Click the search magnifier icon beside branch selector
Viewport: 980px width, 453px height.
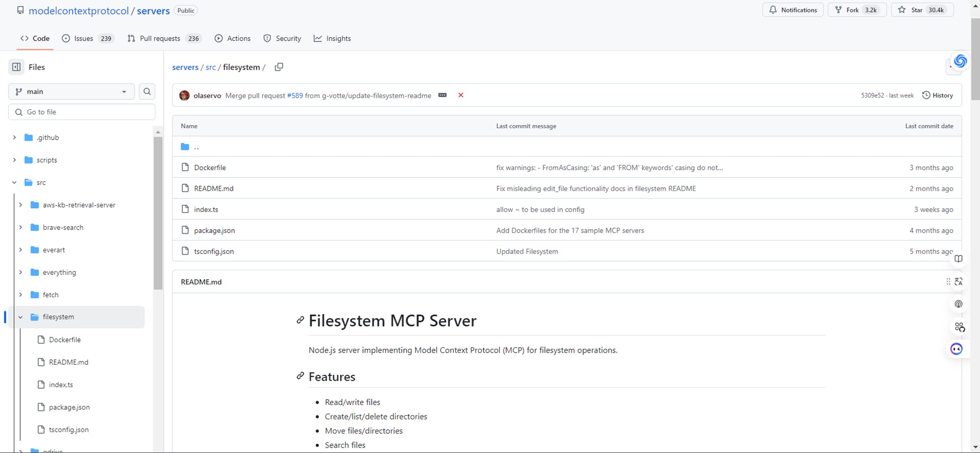click(147, 92)
